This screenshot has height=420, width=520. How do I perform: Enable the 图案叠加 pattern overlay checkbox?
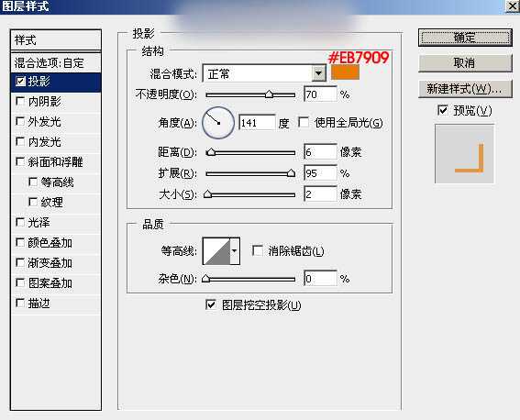coord(20,282)
